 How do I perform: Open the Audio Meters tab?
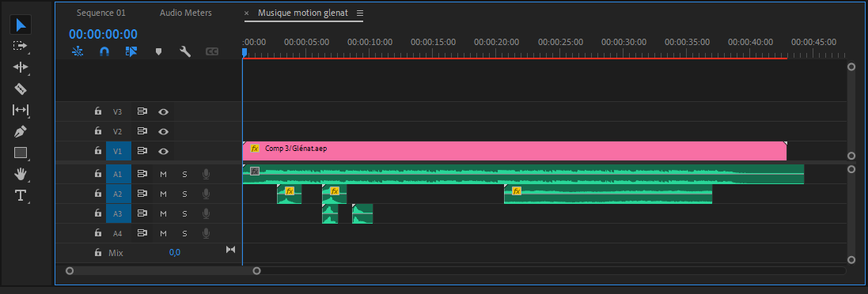pos(185,13)
